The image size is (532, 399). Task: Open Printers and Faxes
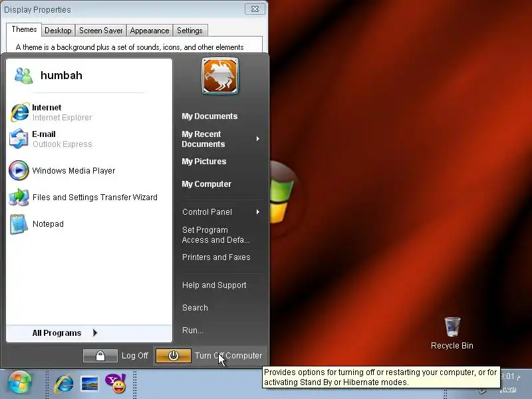216,257
